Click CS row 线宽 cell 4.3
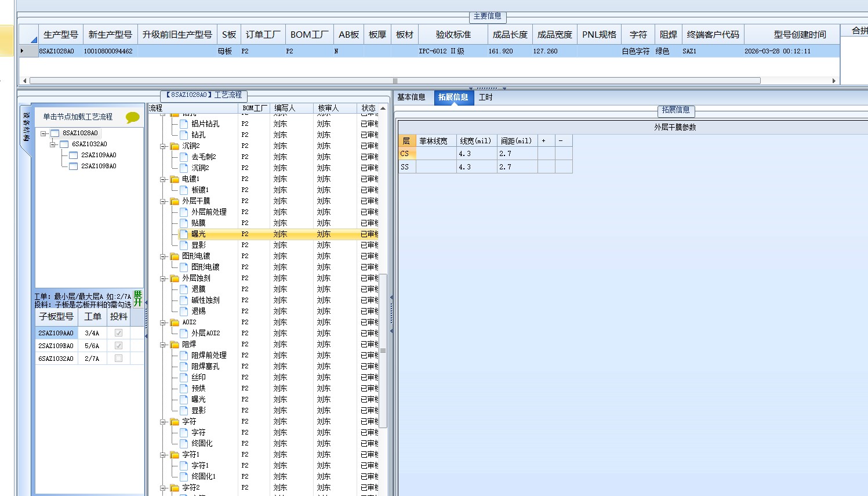Viewport: 868px width, 496px height. 477,154
